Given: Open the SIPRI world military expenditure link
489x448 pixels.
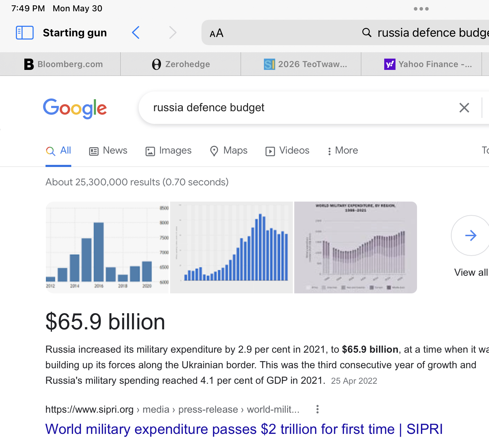Looking at the screenshot, I should 244,429.
